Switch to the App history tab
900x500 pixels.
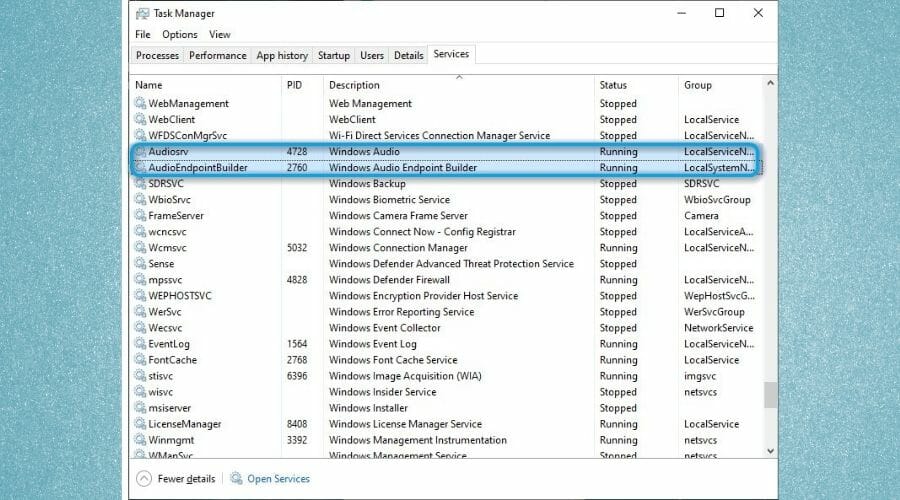[282, 55]
